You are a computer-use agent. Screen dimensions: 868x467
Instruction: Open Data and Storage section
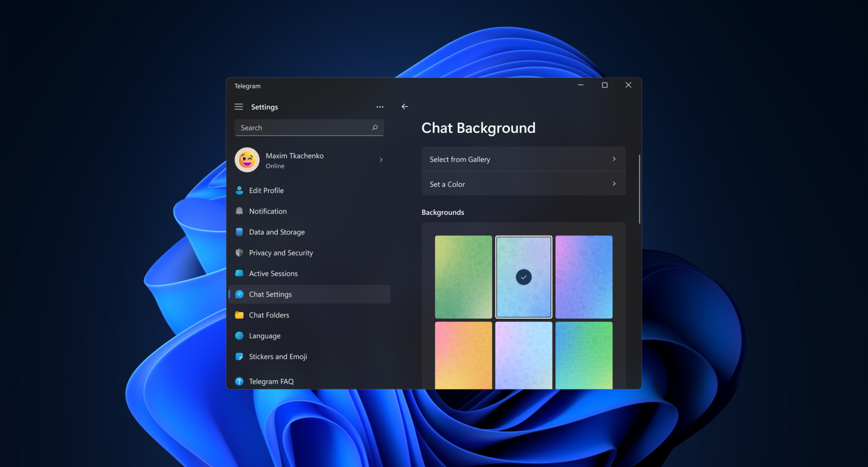(x=309, y=232)
